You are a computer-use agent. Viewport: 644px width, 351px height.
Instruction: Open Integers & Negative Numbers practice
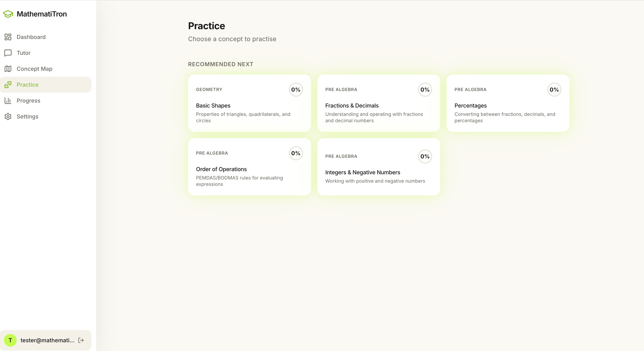click(378, 167)
